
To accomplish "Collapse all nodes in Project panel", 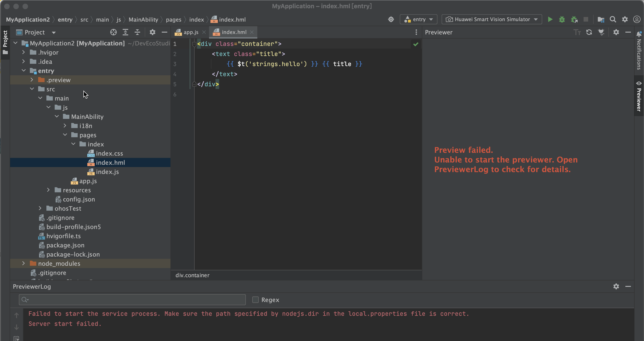I will 137,32.
